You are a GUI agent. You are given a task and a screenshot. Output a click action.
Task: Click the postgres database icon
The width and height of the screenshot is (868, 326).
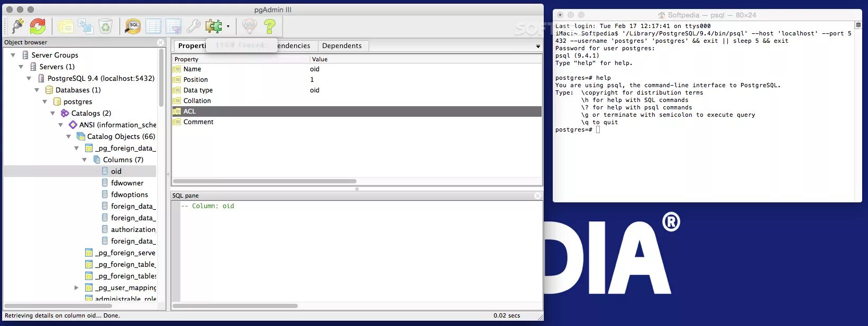coord(57,101)
